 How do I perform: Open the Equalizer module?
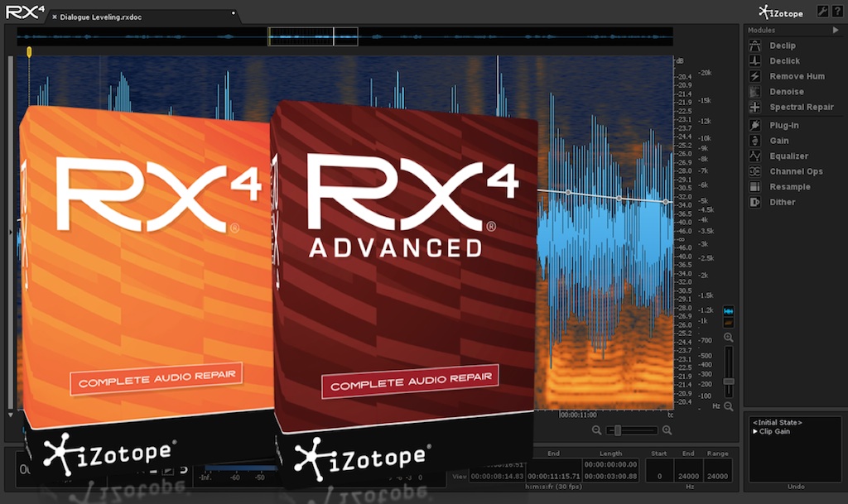tap(787, 156)
